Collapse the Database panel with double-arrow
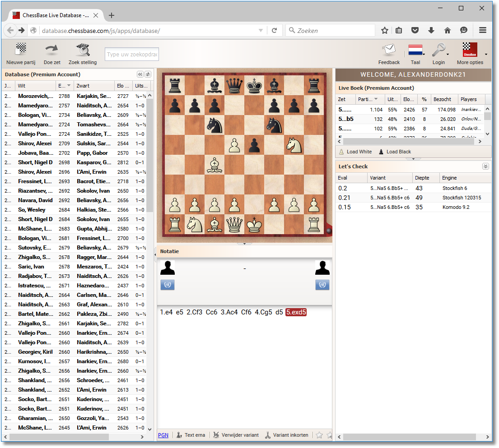 (140, 74)
